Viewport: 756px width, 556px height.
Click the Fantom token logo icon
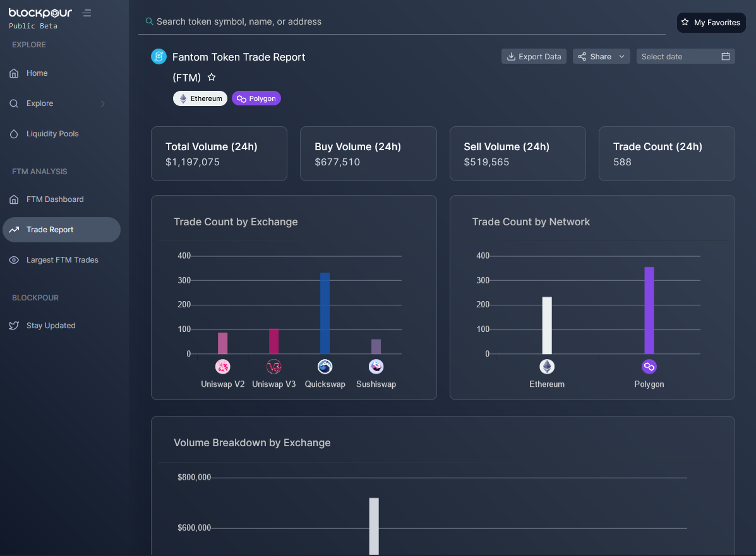pos(159,56)
